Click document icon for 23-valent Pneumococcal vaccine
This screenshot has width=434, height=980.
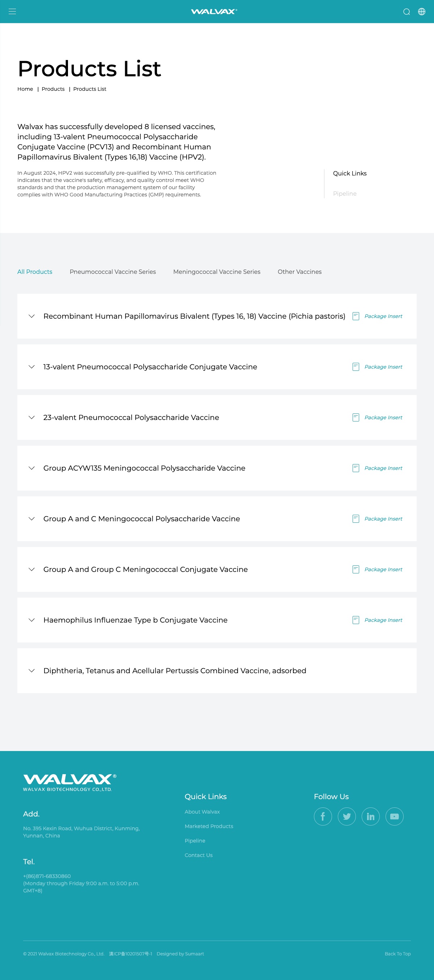(356, 417)
